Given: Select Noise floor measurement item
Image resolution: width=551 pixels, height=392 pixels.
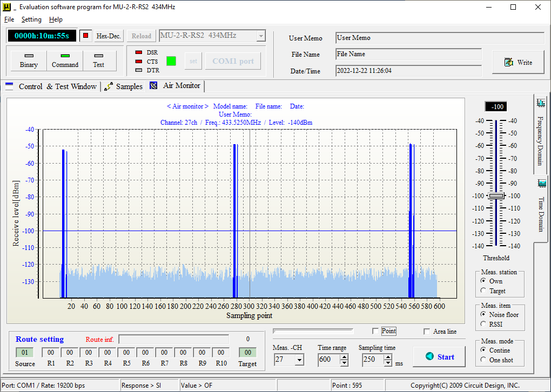Looking at the screenshot, I should (483, 314).
